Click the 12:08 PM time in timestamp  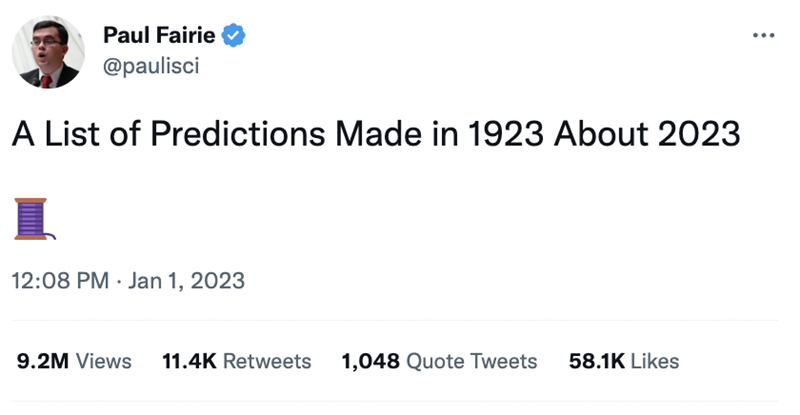(60, 281)
